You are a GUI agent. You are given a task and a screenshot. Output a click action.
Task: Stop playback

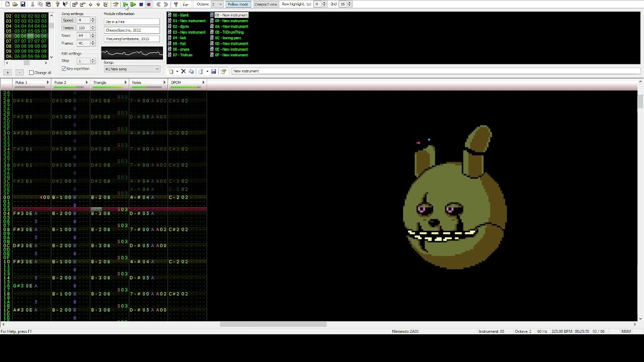(141, 4)
